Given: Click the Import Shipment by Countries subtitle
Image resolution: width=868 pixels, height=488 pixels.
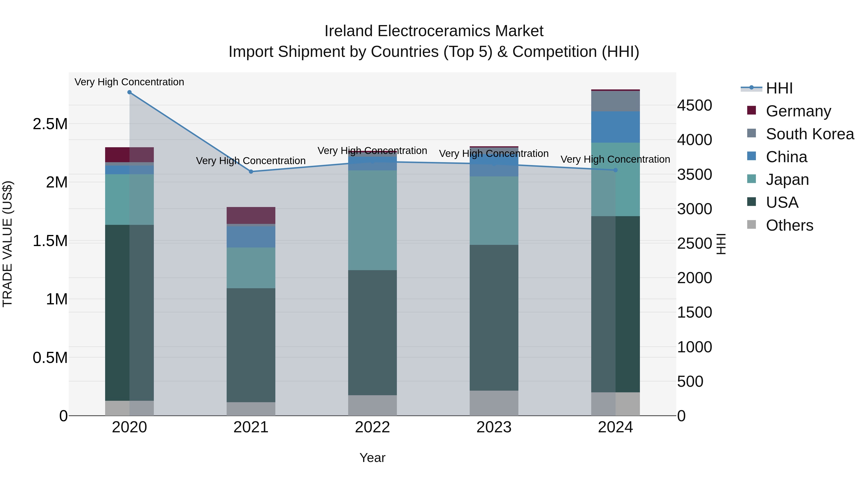Looking at the screenshot, I should click(434, 52).
